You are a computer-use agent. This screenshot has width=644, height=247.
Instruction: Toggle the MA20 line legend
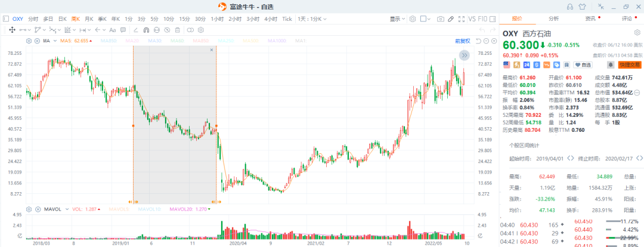[x=131, y=41]
